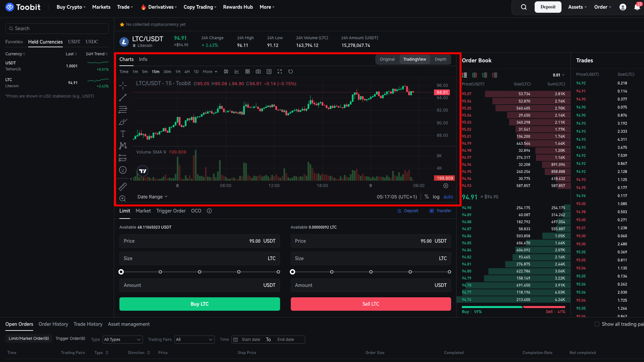Select the Limit/Market Order(0) filter
This screenshot has height=362, width=644.
(x=29, y=339)
